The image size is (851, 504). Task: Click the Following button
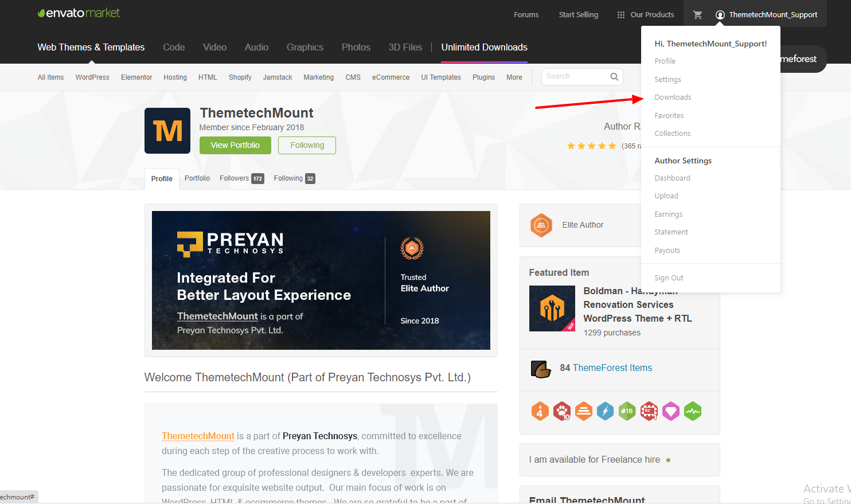(307, 145)
